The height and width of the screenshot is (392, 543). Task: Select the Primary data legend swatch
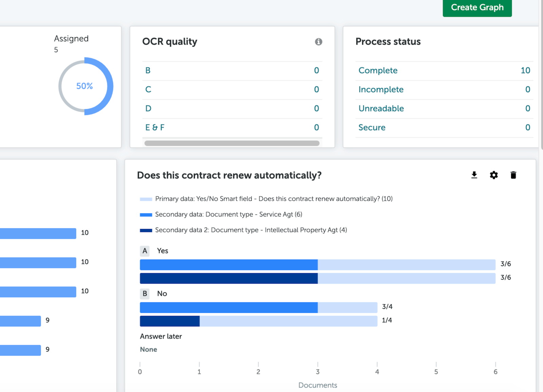(146, 199)
